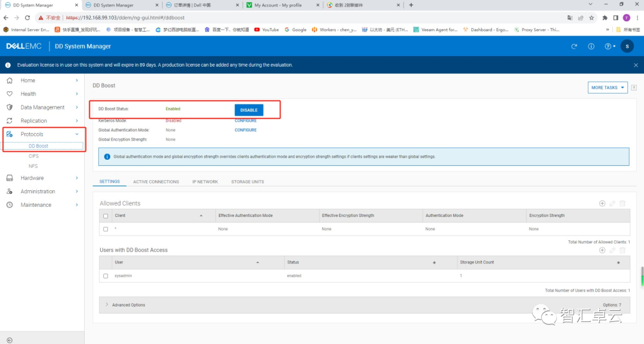Viewport: 644px width, 344px height.
Task: Click the edit pencil icon for Allowed Clients
Action: click(612, 204)
